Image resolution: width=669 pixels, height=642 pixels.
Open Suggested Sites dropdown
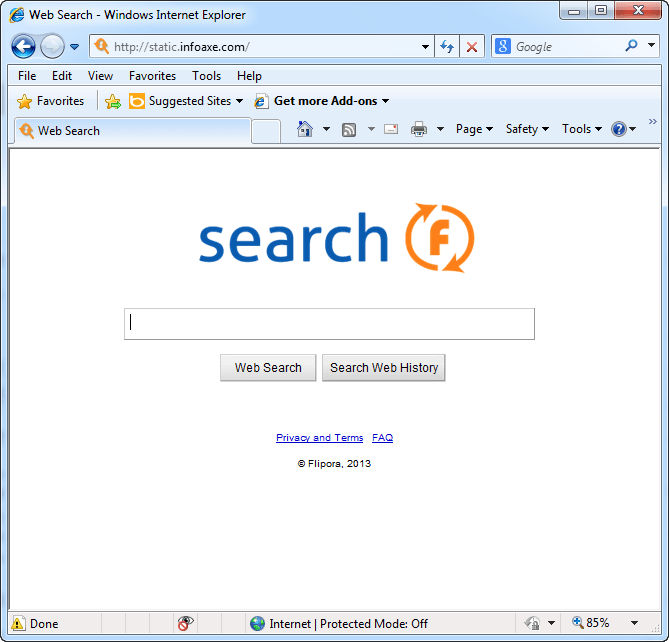tap(186, 101)
